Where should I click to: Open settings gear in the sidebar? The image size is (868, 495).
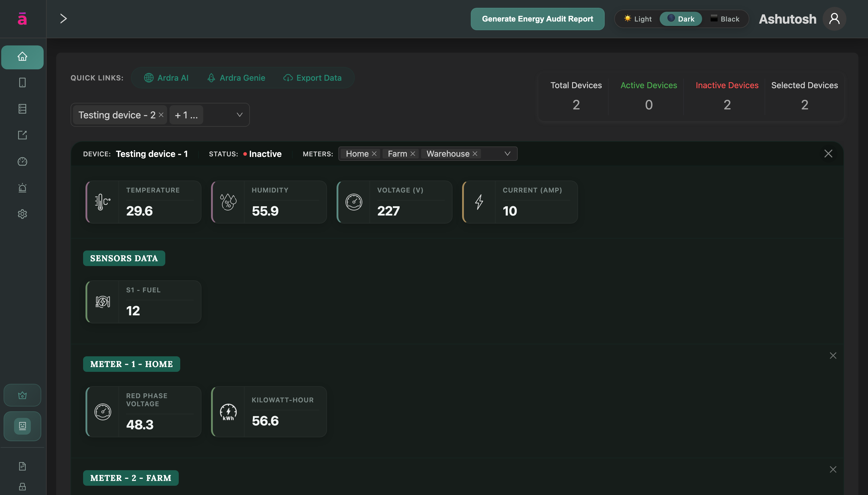(22, 214)
